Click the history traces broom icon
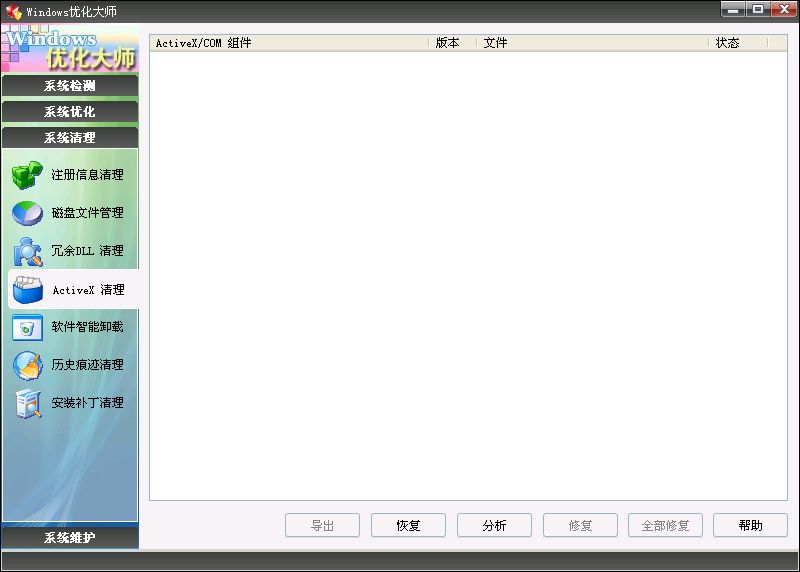The image size is (800, 572). click(27, 365)
